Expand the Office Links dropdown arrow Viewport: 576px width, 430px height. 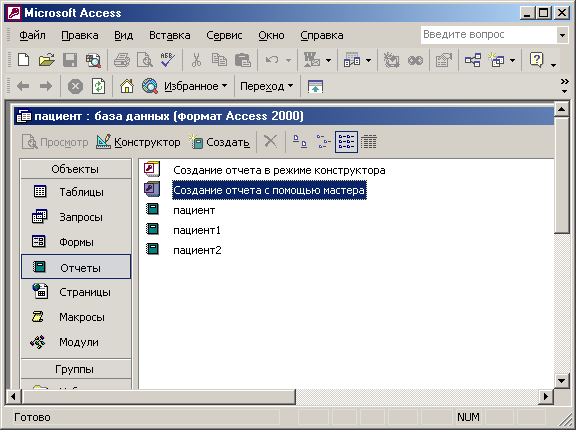(328, 60)
